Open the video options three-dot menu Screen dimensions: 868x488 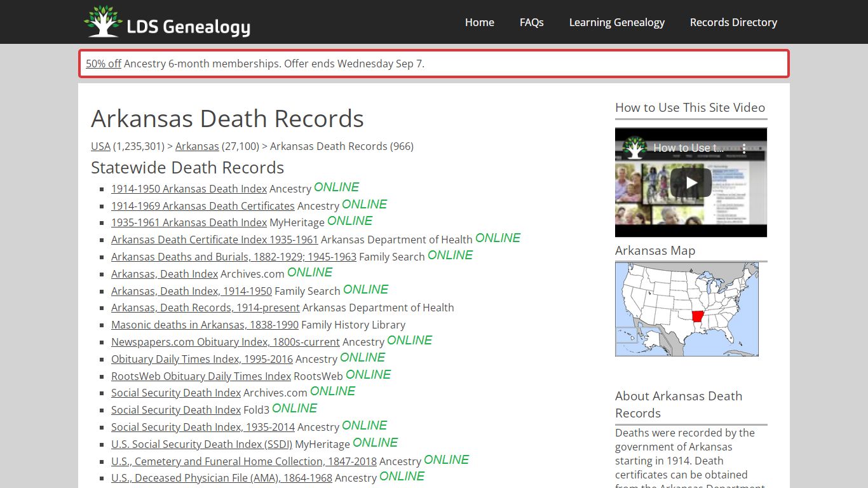tap(745, 148)
